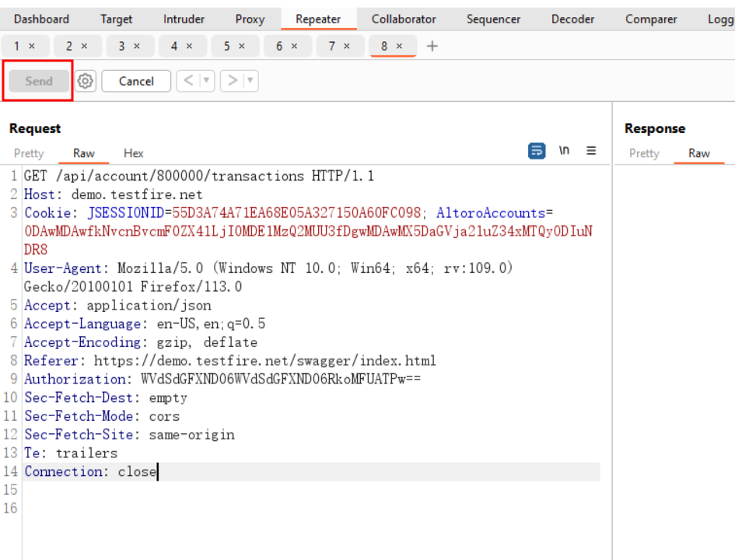Click the Send button
Image resolution: width=735 pixels, height=560 pixels.
click(39, 81)
